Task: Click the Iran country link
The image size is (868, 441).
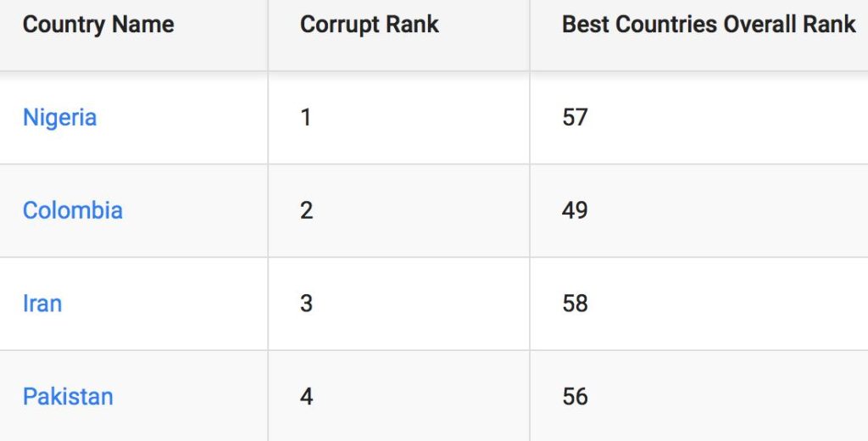Action: [42, 304]
